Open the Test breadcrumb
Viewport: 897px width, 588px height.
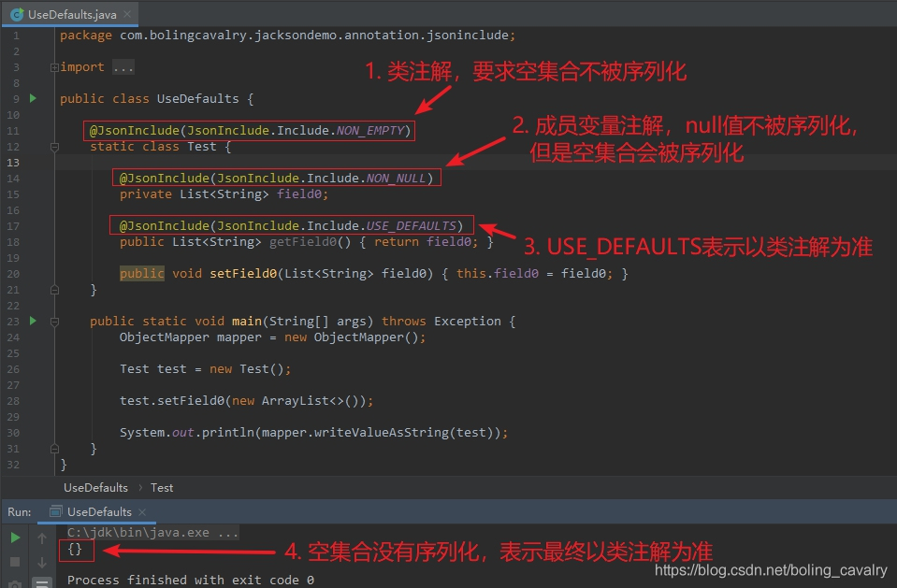click(x=162, y=488)
